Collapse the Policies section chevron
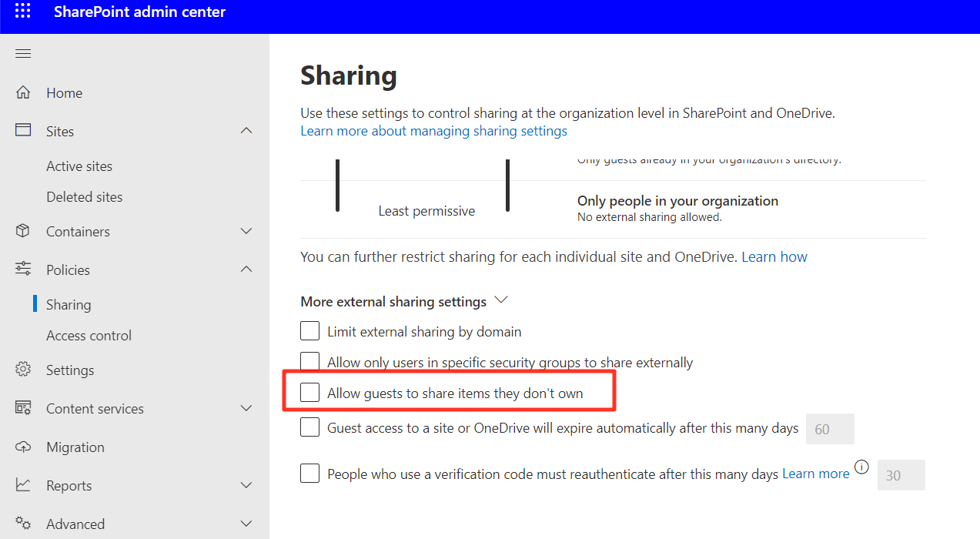The width and height of the screenshot is (980, 539). [x=246, y=269]
